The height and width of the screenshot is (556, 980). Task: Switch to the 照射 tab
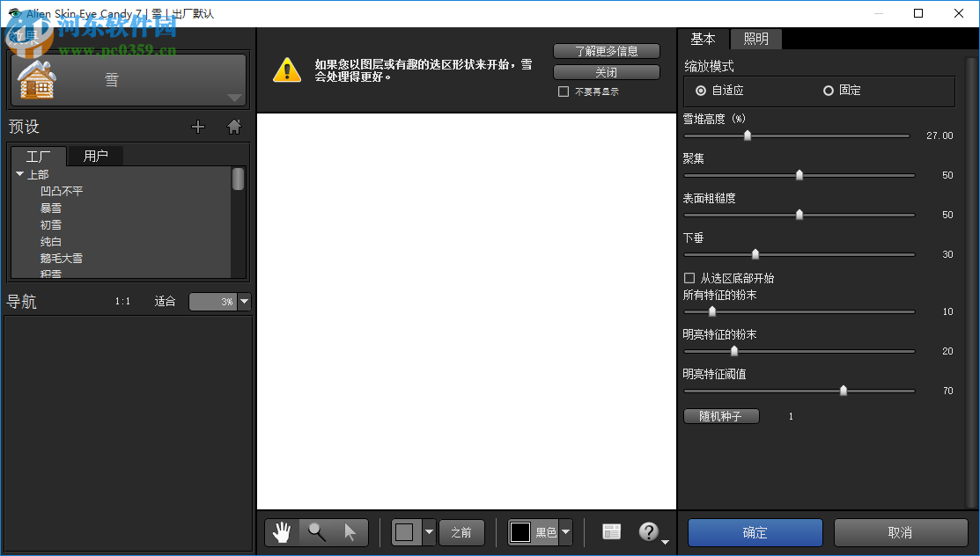[x=755, y=39]
